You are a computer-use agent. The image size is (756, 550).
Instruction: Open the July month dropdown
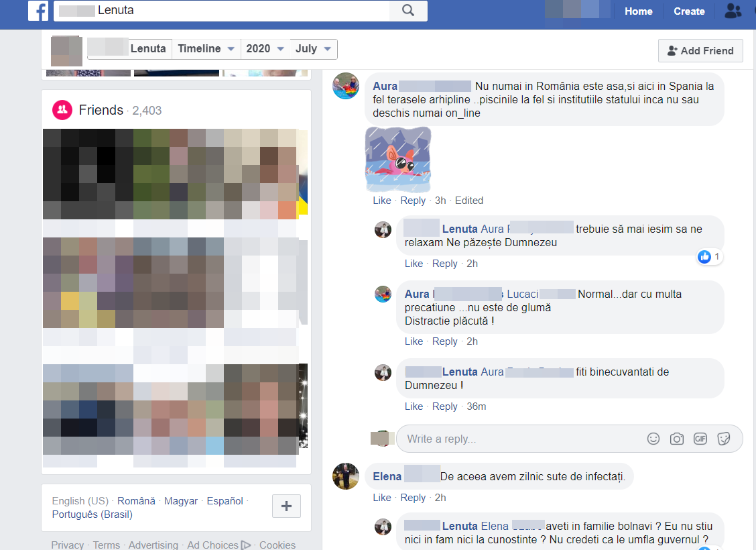pos(313,49)
